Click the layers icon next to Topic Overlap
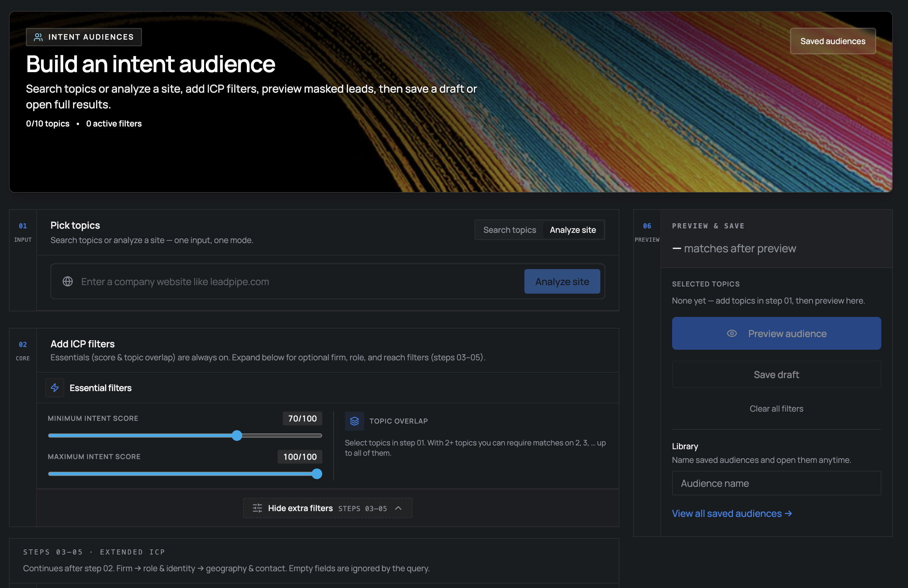The width and height of the screenshot is (908, 588). [x=354, y=421]
